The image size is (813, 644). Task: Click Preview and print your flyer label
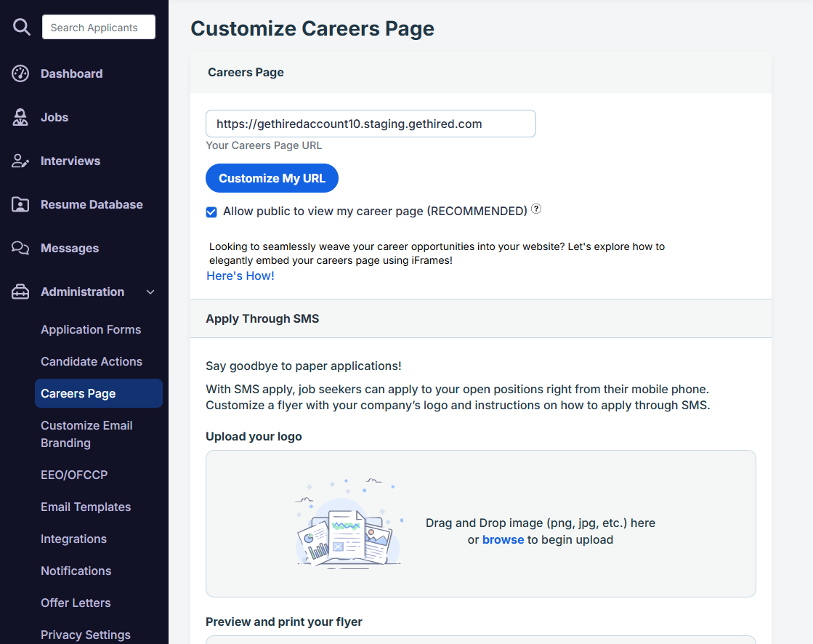point(283,621)
